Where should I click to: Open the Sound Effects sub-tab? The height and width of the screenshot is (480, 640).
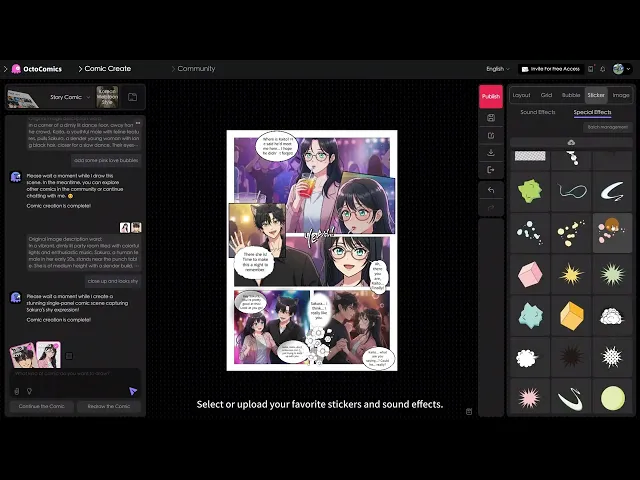538,112
